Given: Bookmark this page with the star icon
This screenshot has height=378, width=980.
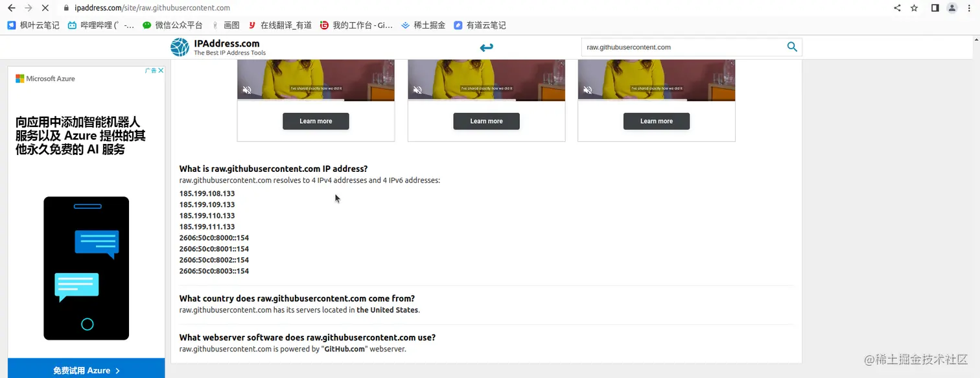Looking at the screenshot, I should (915, 8).
